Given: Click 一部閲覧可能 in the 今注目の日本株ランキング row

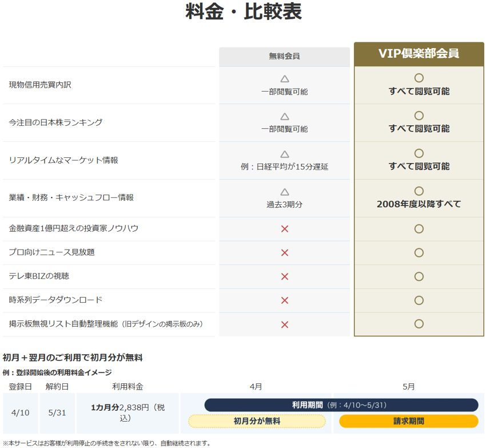Looking at the screenshot, I should [285, 129].
